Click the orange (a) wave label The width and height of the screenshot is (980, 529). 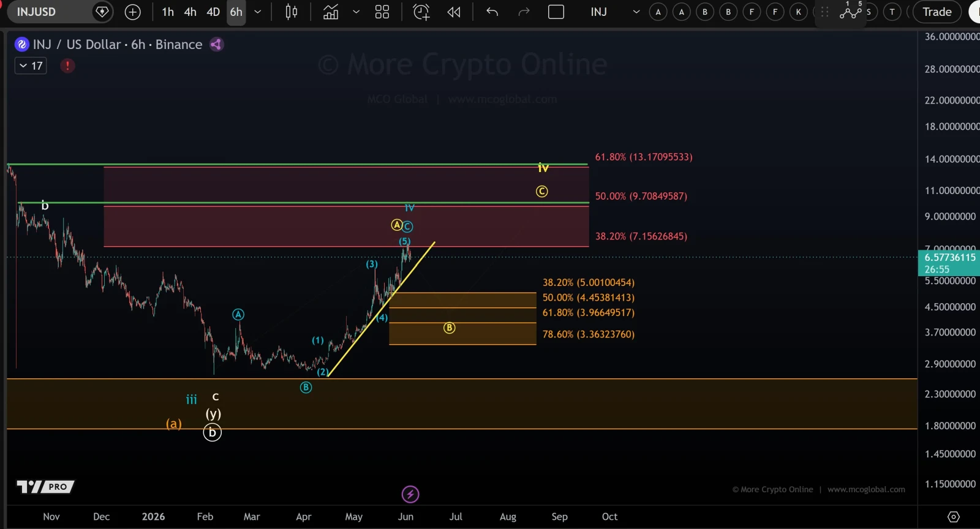(174, 423)
